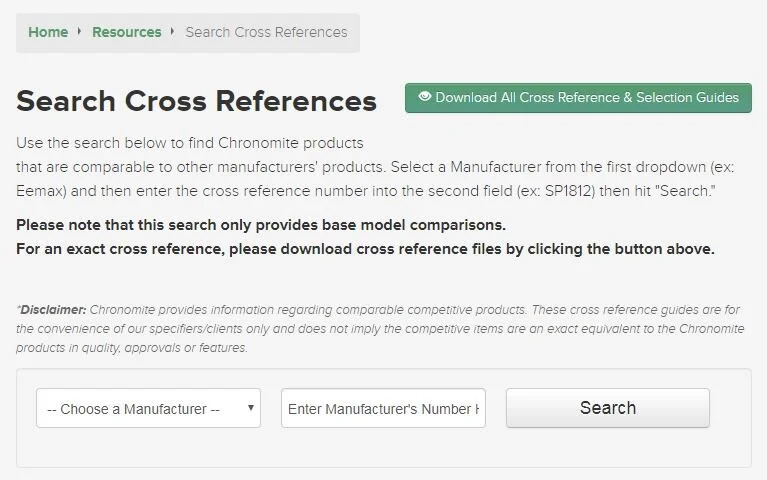Click the eye icon on the download button
The height and width of the screenshot is (480, 767).
coord(425,96)
